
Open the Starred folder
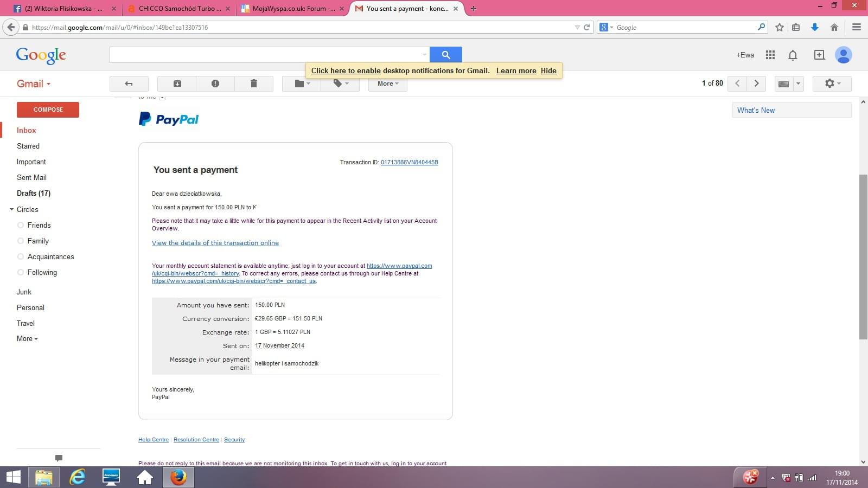point(28,146)
